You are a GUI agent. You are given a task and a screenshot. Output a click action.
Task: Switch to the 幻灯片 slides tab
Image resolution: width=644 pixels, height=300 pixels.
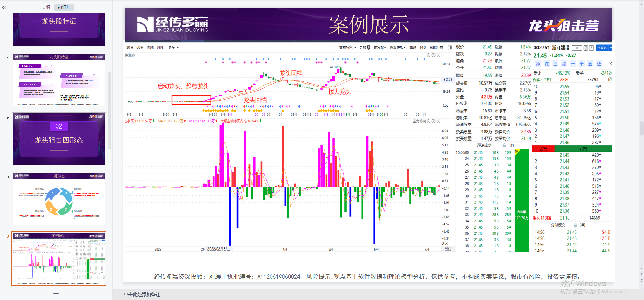pos(64,7)
